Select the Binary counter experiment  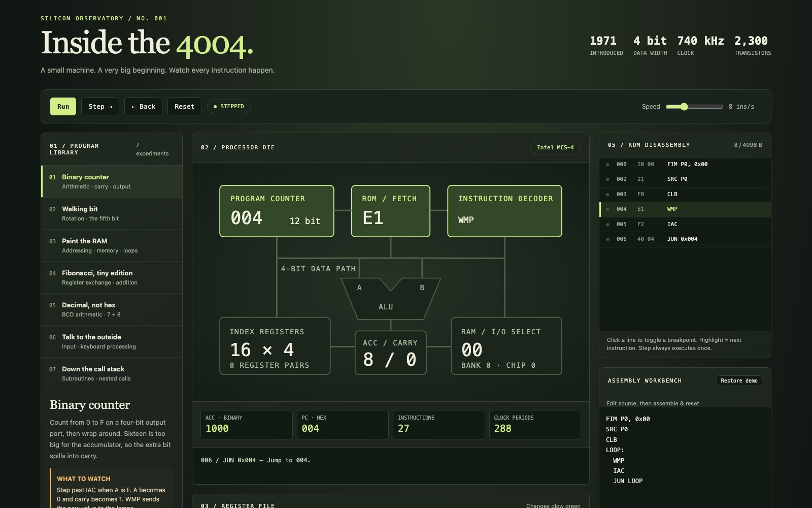click(112, 181)
